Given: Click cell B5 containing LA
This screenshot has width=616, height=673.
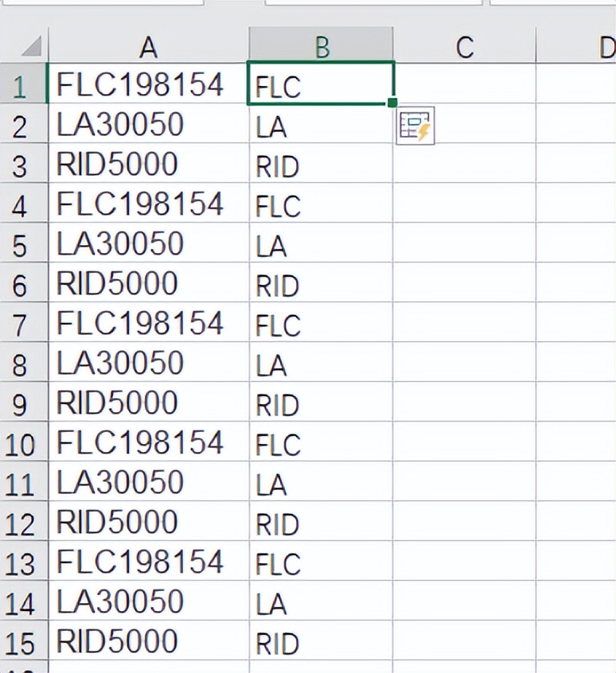Looking at the screenshot, I should point(321,243).
